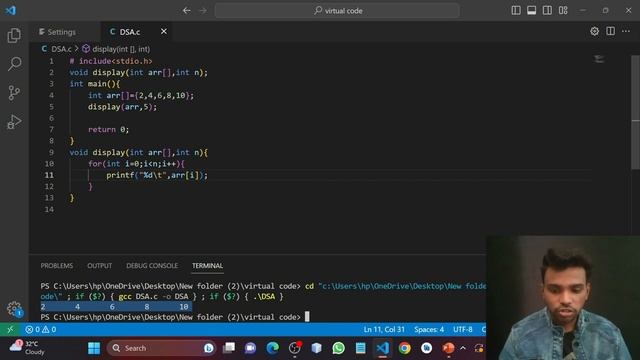Open Google Chrome from the taskbar
This screenshot has width=640, height=360.
(404, 348)
